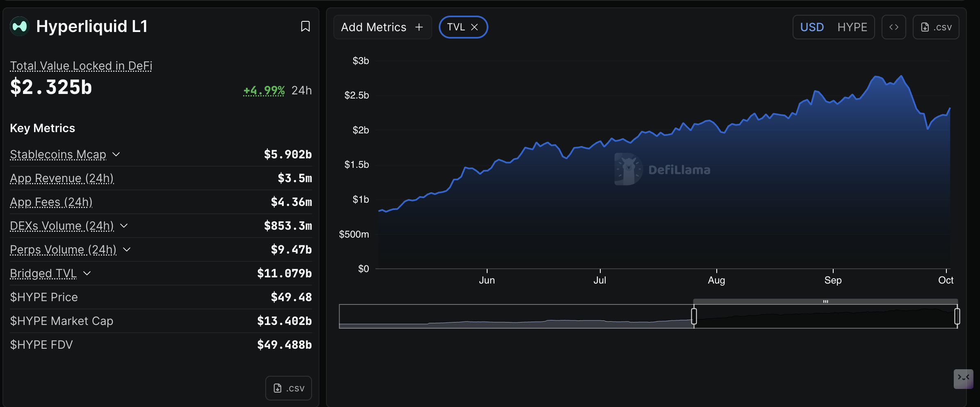Click Total Value Locked in DeFi label
This screenshot has height=407, width=980.
point(81,66)
